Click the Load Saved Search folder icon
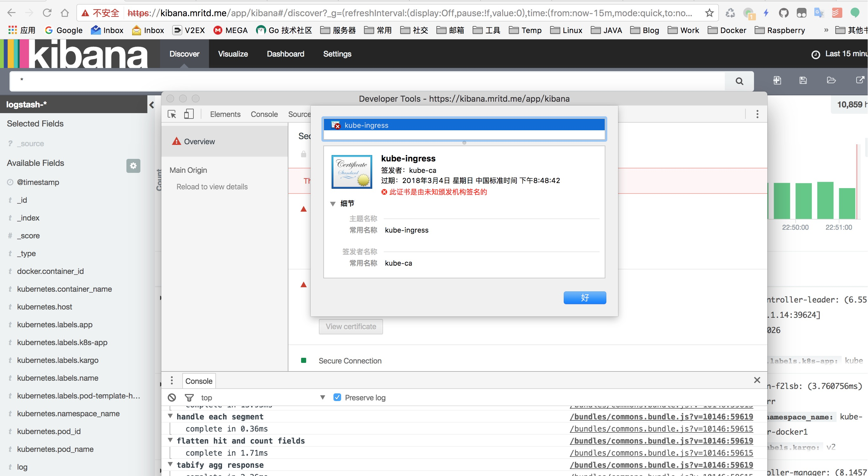Screen dimensions: 868x476 click(x=831, y=80)
